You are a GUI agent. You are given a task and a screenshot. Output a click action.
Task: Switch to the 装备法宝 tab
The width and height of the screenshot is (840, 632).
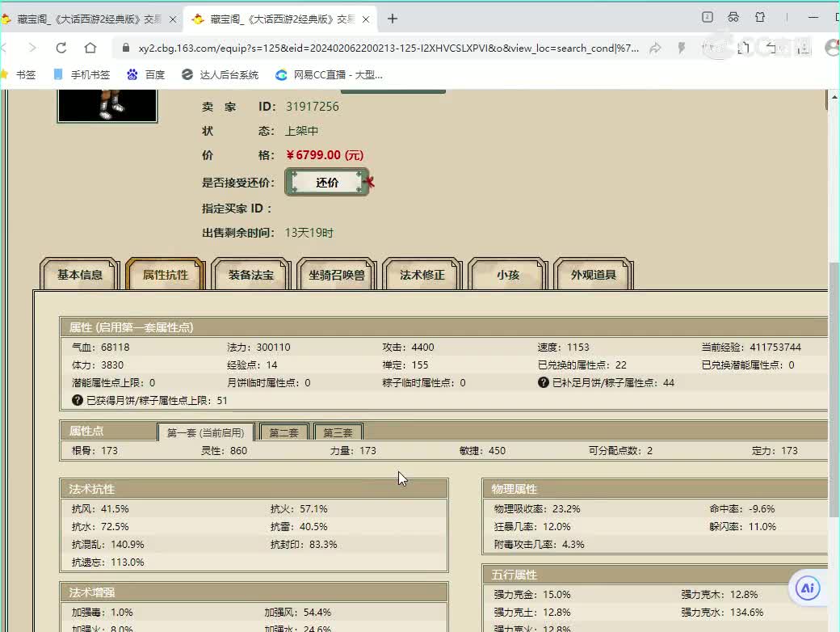pos(250,275)
